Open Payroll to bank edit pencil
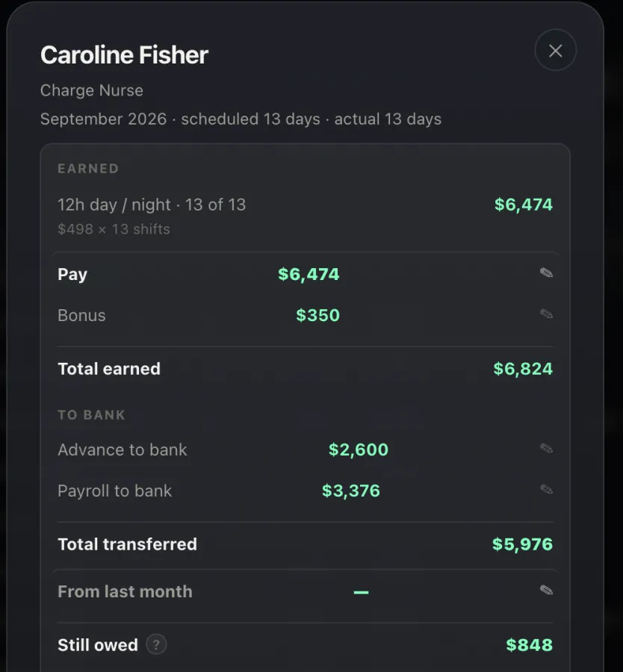This screenshot has width=623, height=672. 546,489
